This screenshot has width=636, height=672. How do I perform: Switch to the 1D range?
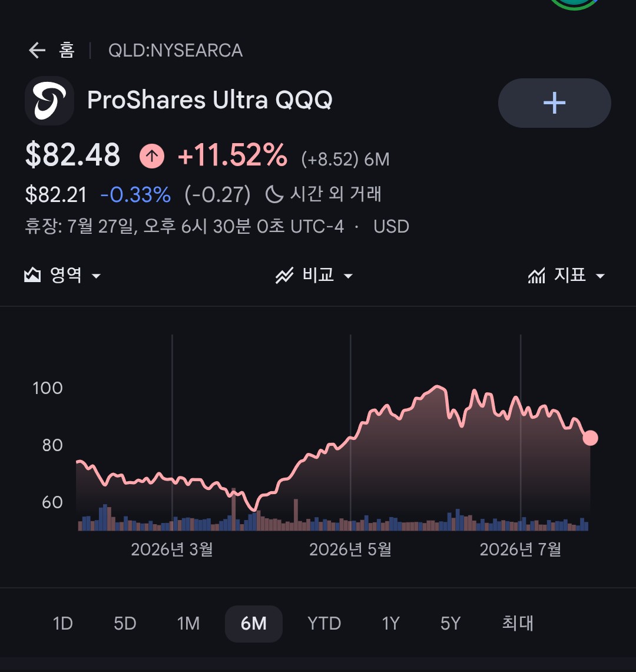[x=62, y=624]
